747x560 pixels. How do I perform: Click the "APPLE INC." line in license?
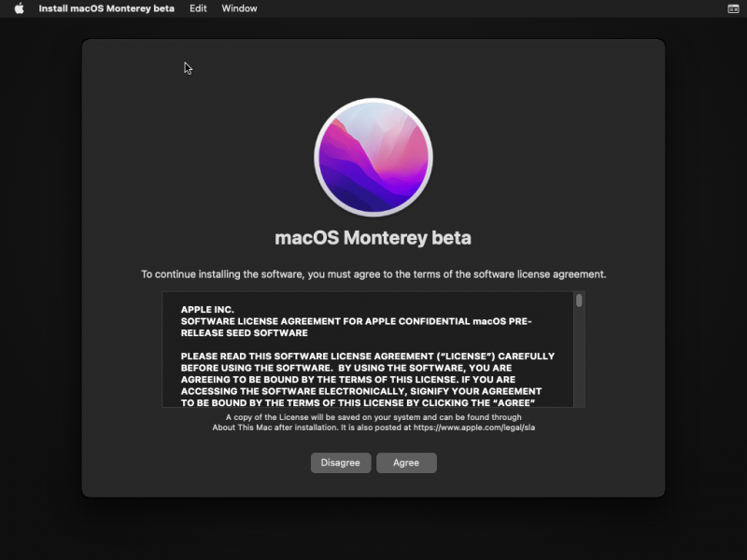pyautogui.click(x=207, y=310)
